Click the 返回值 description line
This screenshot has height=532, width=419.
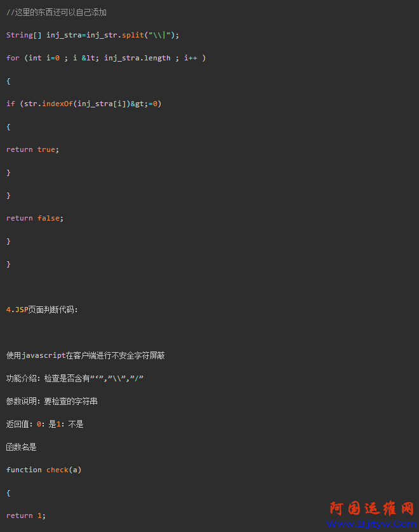coord(45,424)
